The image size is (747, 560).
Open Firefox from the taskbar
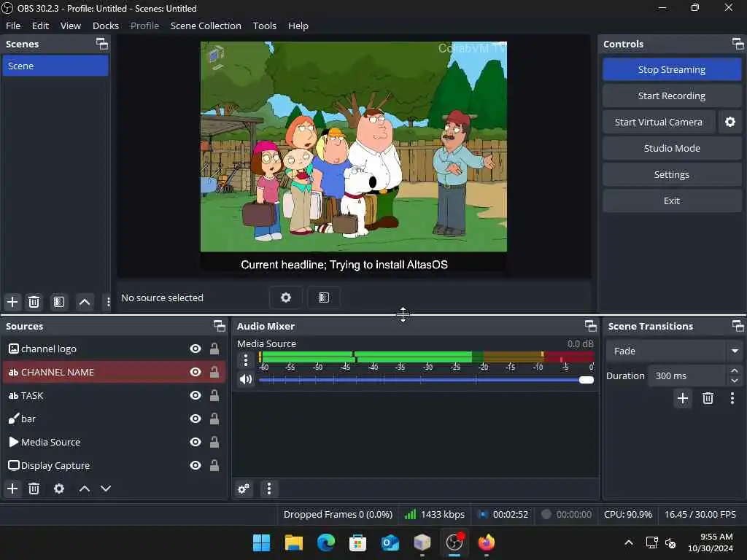click(487, 542)
